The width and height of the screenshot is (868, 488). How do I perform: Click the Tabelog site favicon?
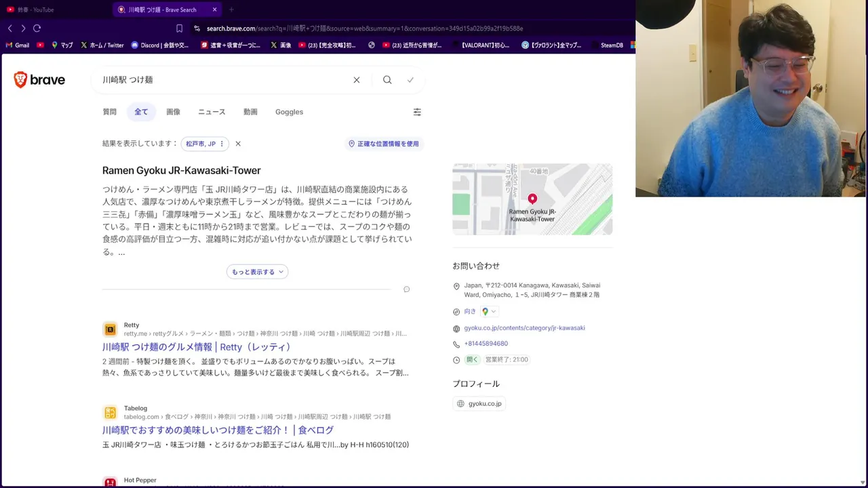[110, 413]
